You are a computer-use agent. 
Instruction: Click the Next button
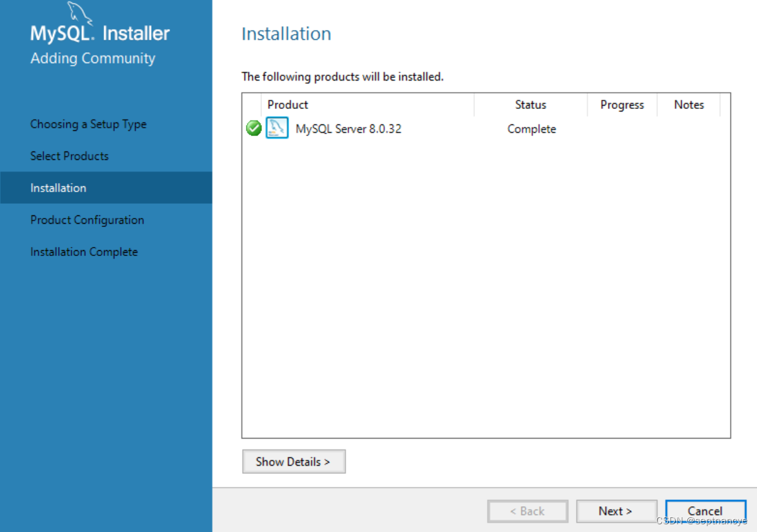616,511
